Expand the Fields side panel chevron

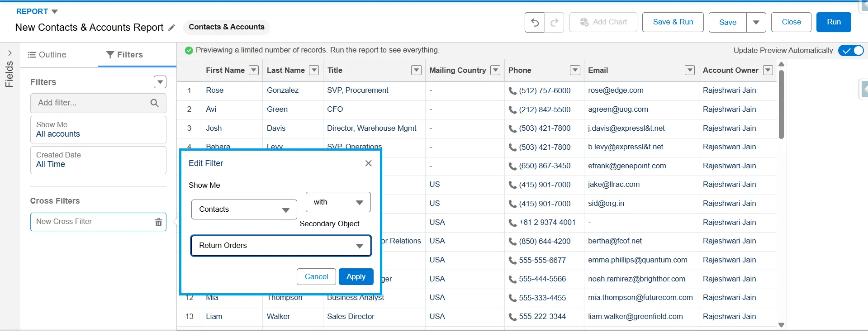click(x=9, y=53)
